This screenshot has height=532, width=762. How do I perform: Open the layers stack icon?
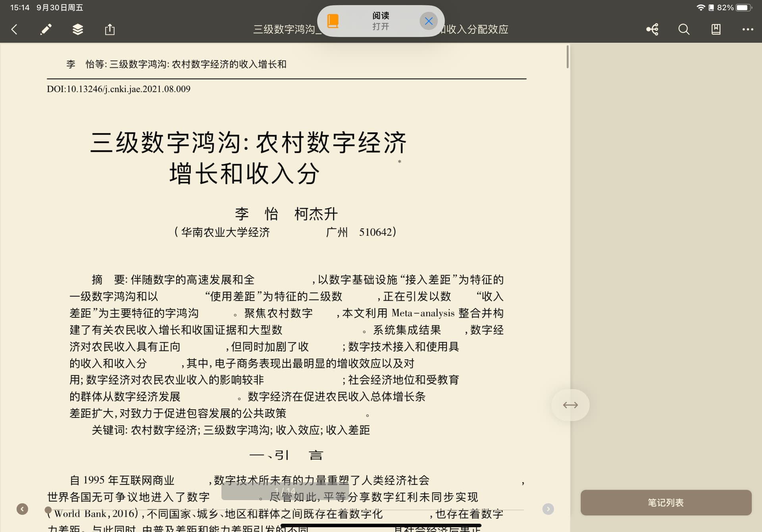click(78, 29)
